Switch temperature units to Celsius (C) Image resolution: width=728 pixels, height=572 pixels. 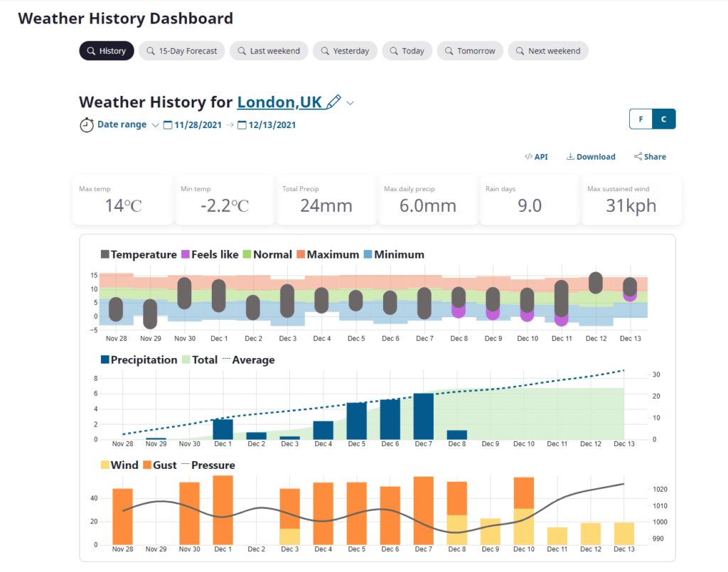664,119
